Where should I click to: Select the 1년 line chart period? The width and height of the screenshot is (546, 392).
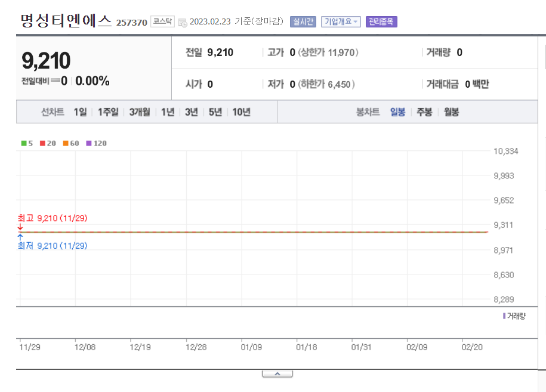tap(168, 112)
